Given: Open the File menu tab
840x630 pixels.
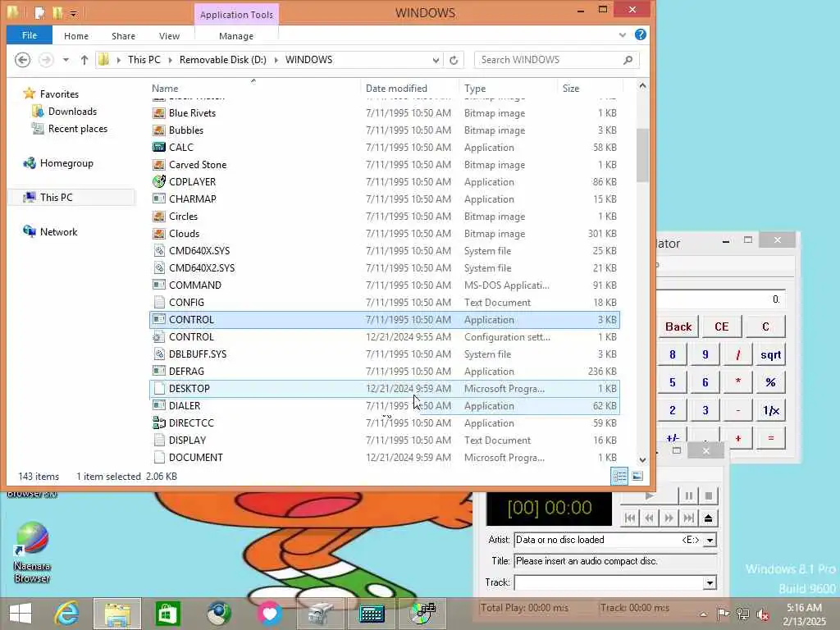Looking at the screenshot, I should tap(30, 35).
